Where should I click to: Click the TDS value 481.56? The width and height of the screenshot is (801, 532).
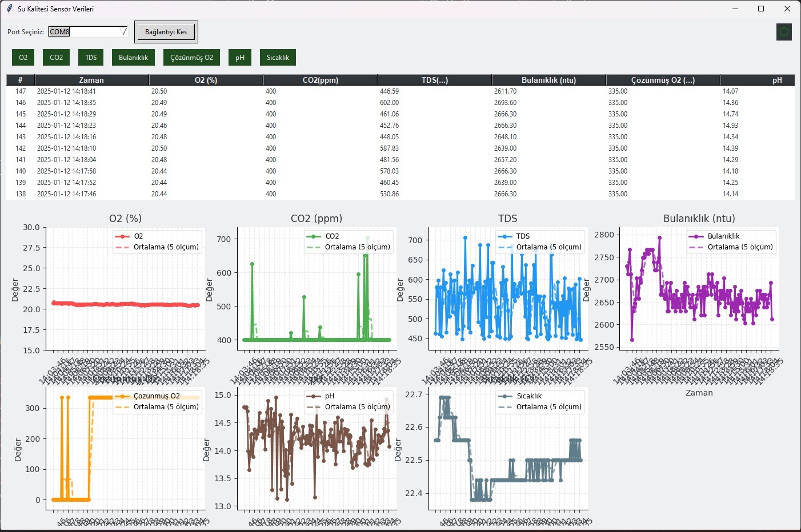tap(389, 160)
